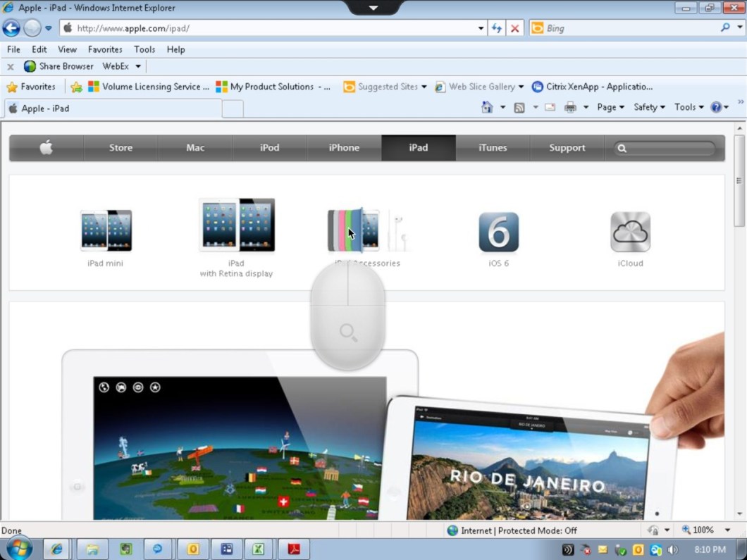This screenshot has height=560, width=747.
Task: Expand the Safety dropdown menu
Action: (649, 108)
